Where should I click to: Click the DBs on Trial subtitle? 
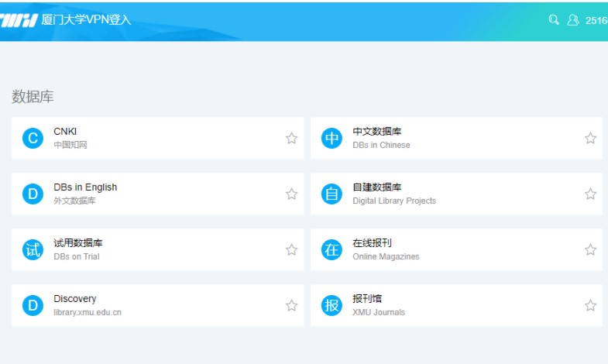coord(77,256)
